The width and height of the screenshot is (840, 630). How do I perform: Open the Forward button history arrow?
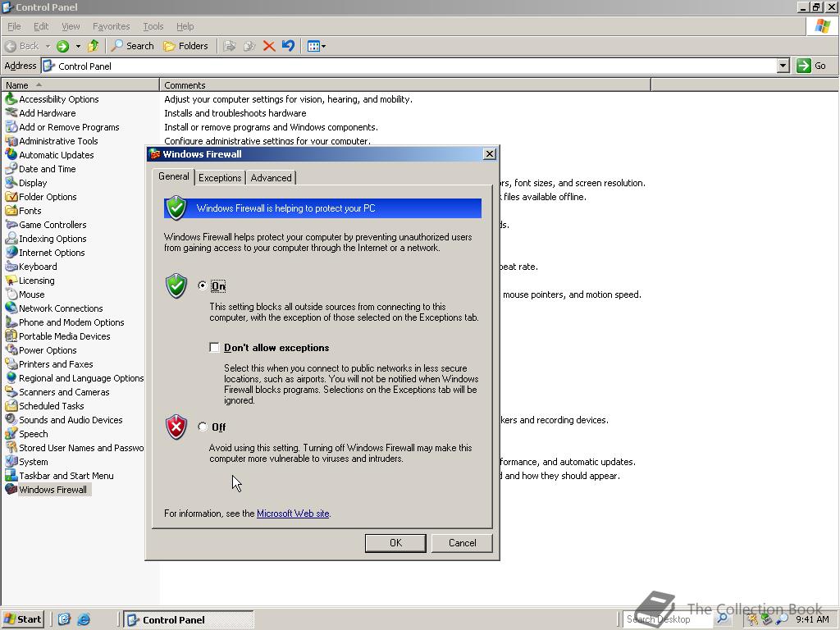coord(78,46)
